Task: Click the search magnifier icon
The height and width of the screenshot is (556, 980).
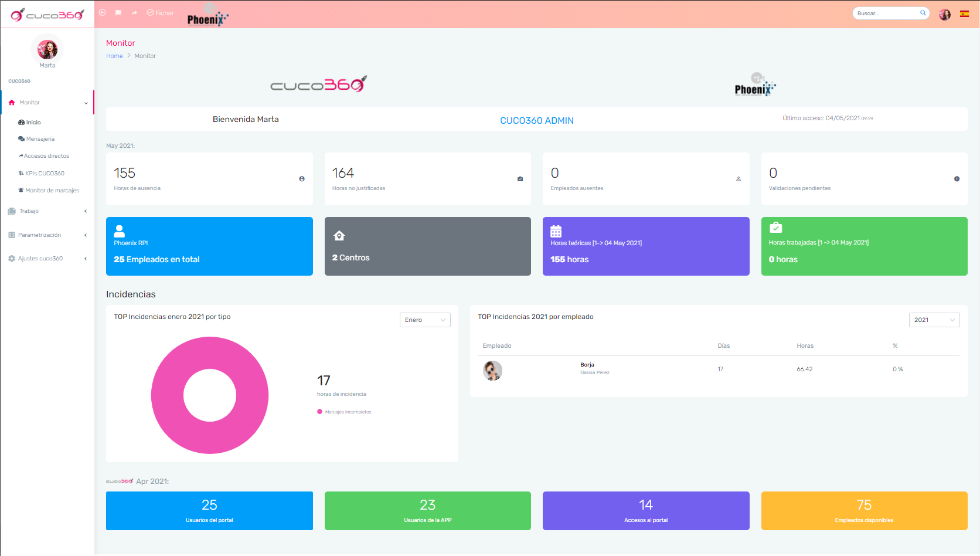Action: pos(923,13)
